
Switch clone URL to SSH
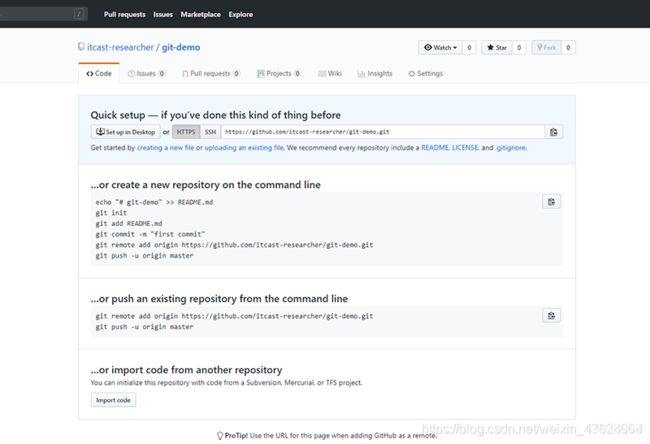[x=210, y=132]
